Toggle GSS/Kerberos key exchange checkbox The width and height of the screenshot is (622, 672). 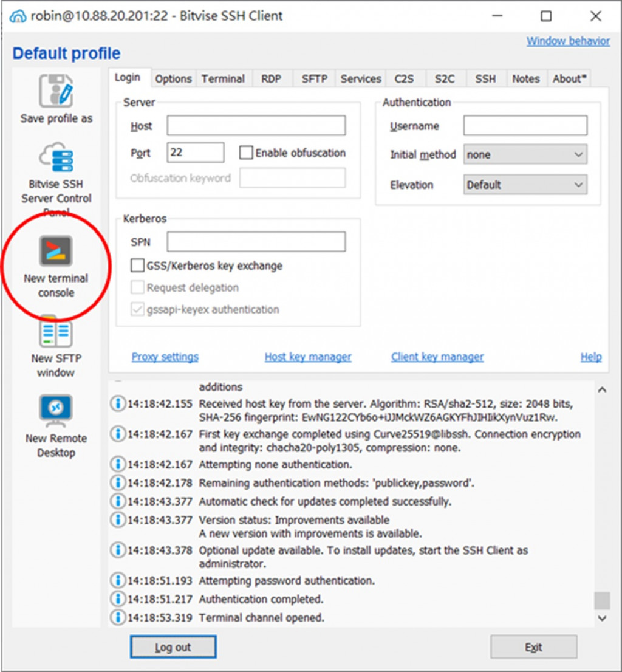click(x=137, y=266)
